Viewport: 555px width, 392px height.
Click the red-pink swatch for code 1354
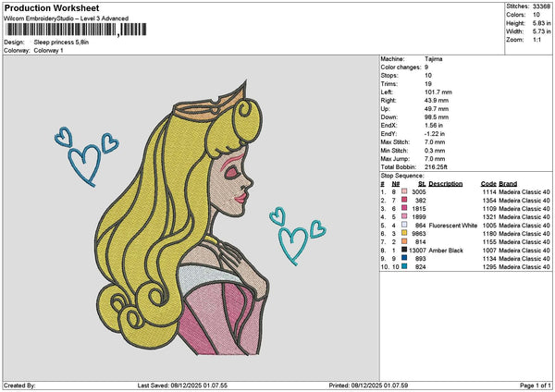click(404, 200)
